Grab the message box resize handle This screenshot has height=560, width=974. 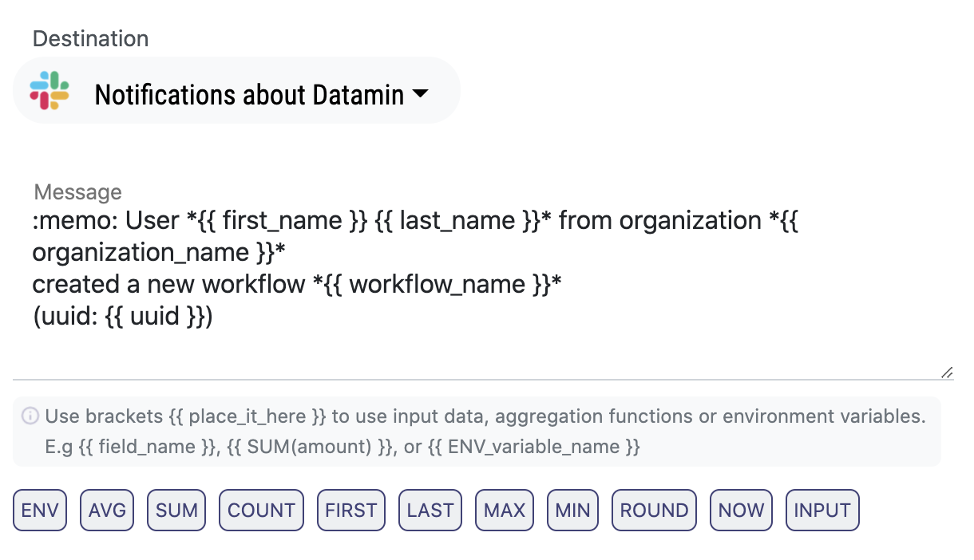pos(946,372)
